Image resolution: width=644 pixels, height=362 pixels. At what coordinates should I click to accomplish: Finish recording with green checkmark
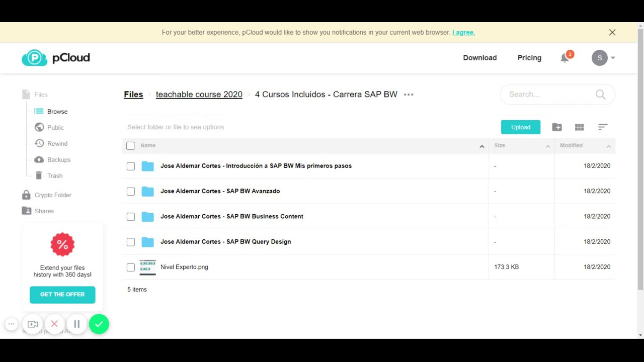click(x=99, y=324)
